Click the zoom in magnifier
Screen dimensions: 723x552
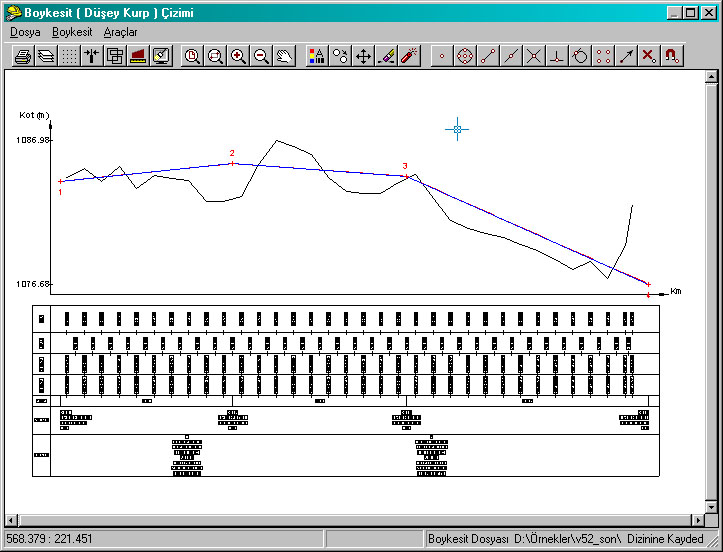(x=238, y=56)
